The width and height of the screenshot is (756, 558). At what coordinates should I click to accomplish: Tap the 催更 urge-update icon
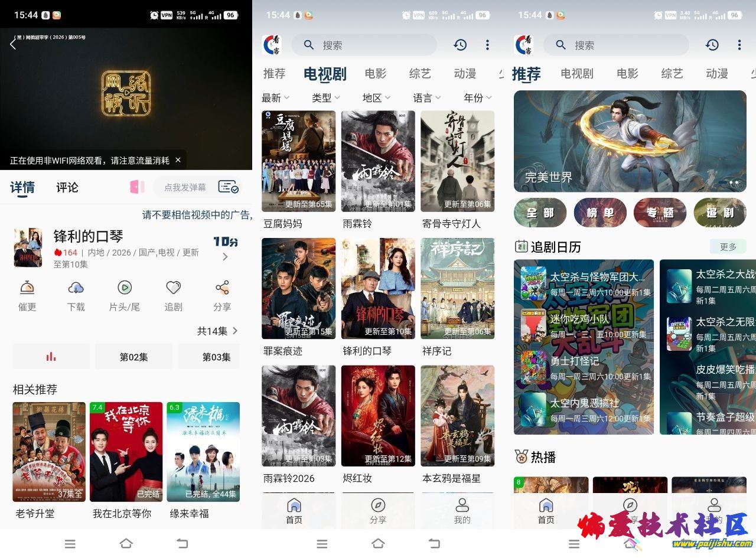[x=27, y=288]
